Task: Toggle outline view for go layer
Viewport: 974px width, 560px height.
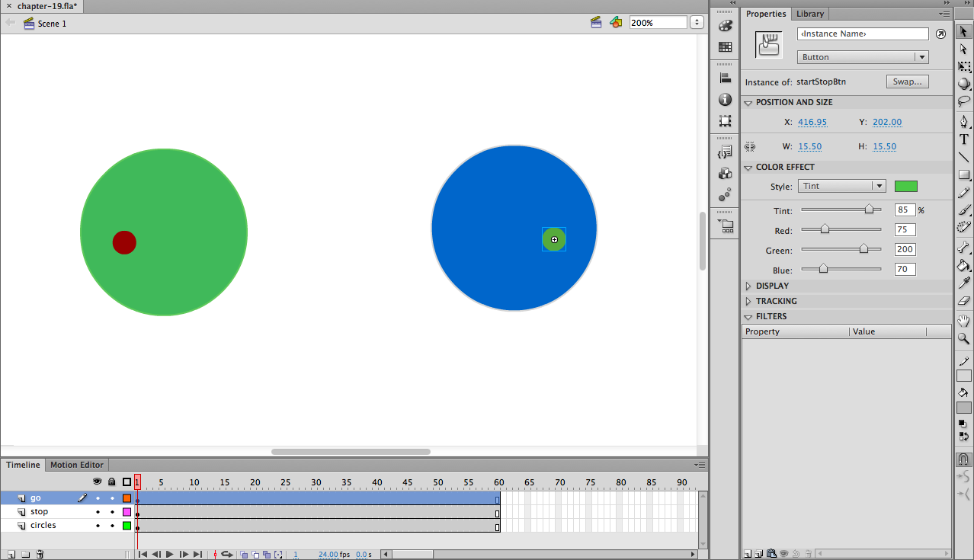Action: click(x=127, y=498)
